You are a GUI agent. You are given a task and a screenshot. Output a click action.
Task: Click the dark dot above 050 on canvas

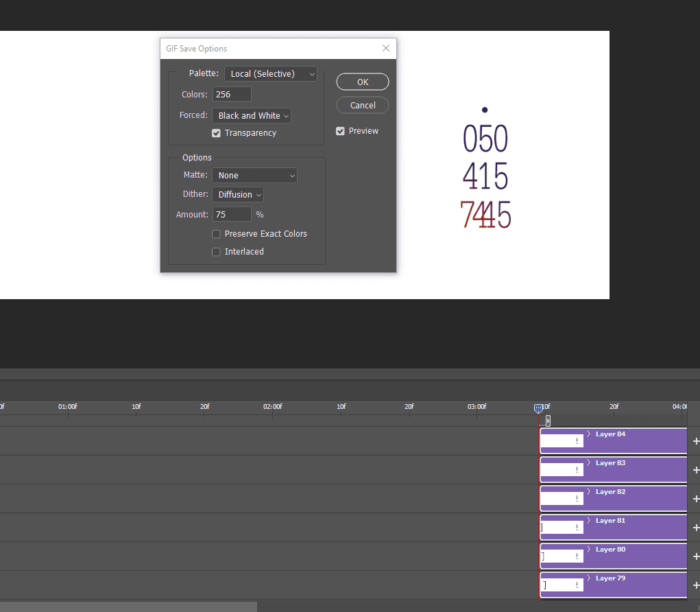pos(485,110)
